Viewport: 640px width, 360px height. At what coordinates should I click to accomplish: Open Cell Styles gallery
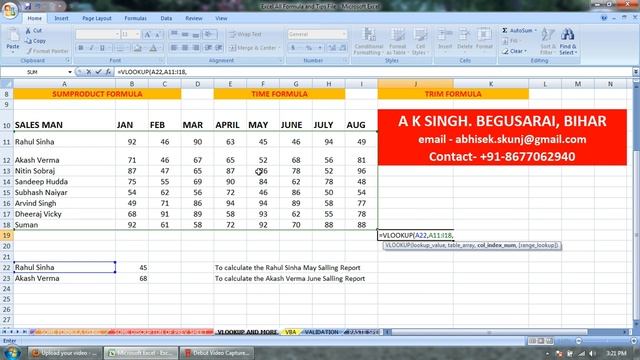(419, 41)
